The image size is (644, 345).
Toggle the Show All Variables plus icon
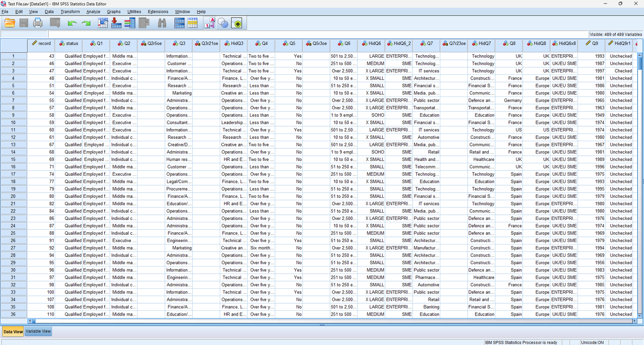(237, 23)
